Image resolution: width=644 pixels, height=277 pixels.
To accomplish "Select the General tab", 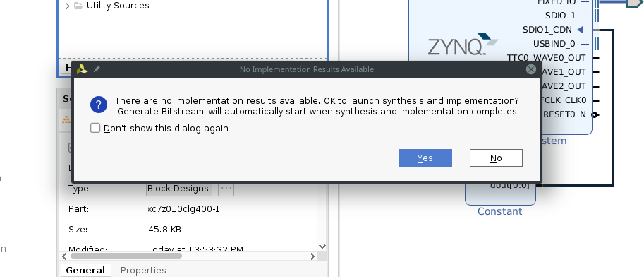I will pos(85,271).
